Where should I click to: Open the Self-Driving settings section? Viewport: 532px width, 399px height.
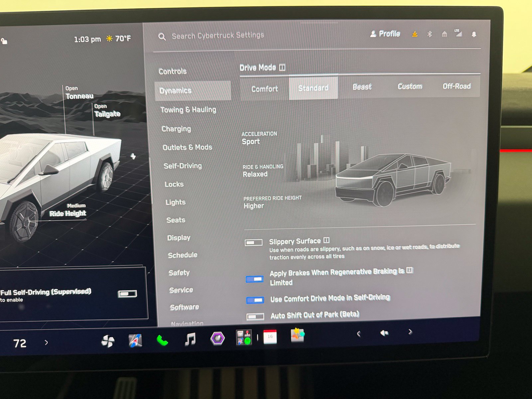pos(183,166)
